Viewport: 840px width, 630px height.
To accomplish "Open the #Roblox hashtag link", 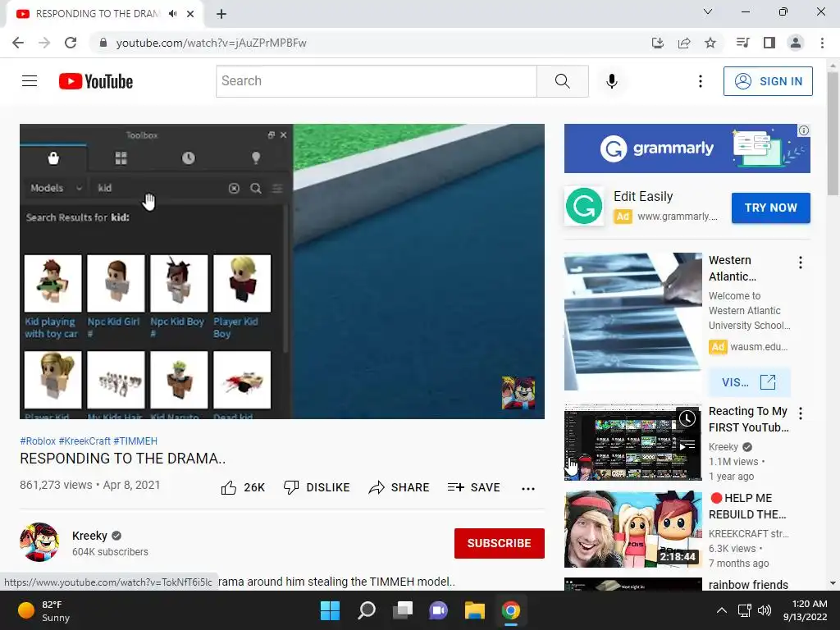I will point(38,441).
